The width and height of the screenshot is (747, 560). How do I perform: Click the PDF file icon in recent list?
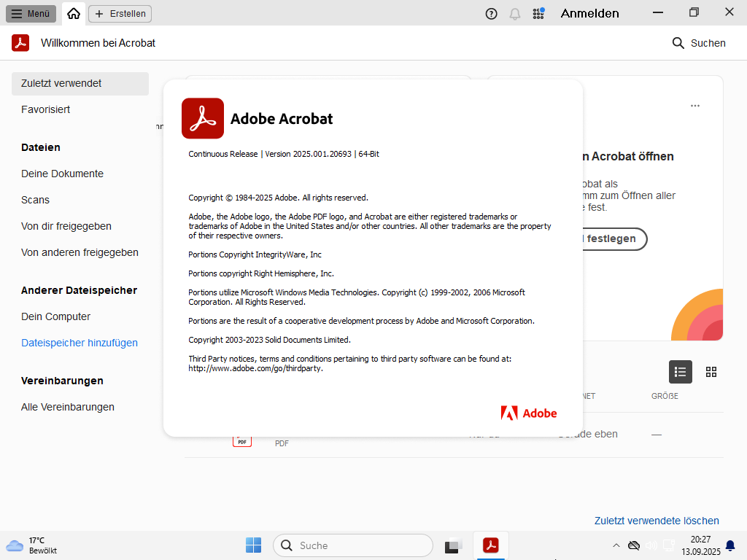point(242,441)
